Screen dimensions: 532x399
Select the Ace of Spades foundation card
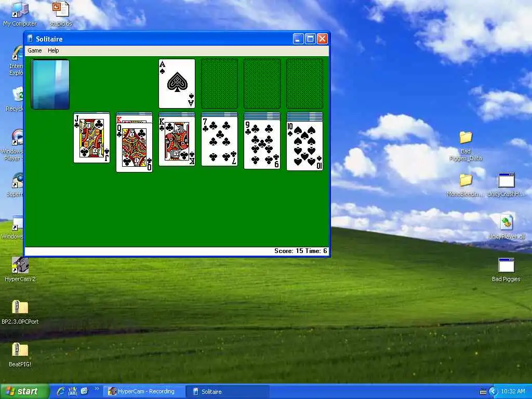(177, 84)
